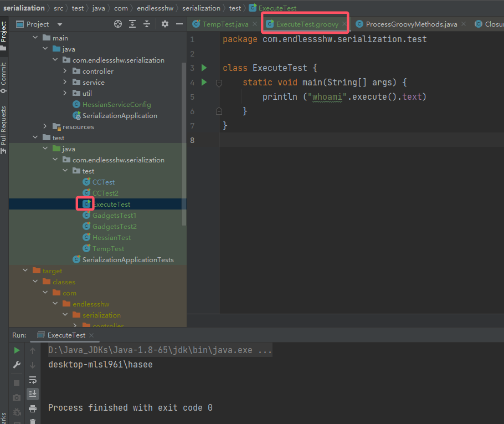The height and width of the screenshot is (424, 504).
Task: Run main method from gutter arrow on line 4
Action: pos(204,83)
